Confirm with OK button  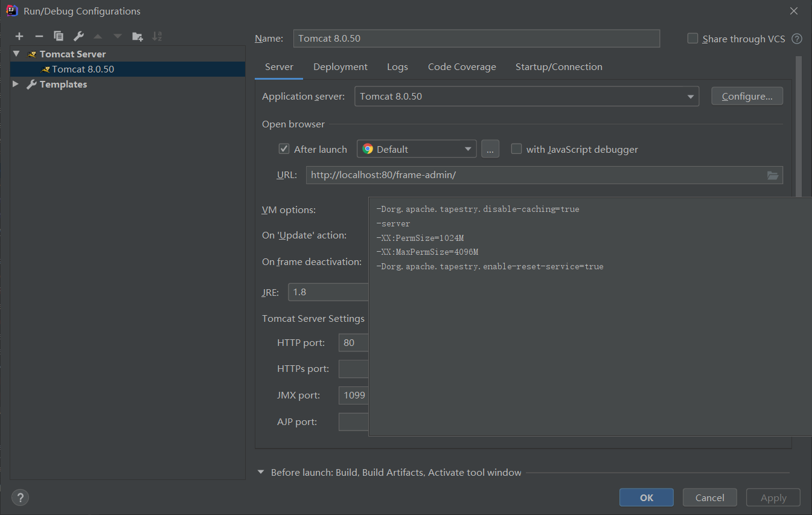[646, 497]
